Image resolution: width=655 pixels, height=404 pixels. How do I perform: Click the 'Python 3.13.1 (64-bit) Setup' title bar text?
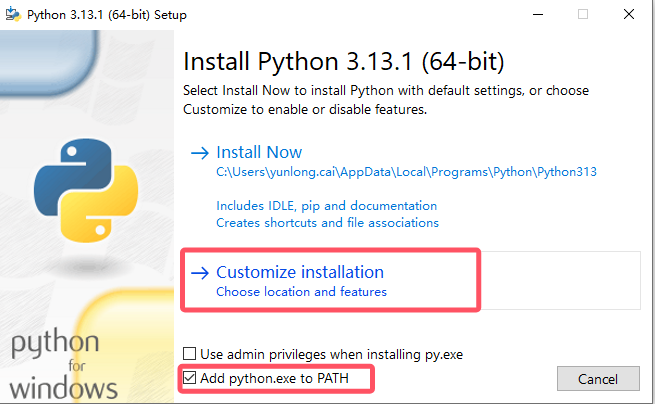tap(106, 15)
